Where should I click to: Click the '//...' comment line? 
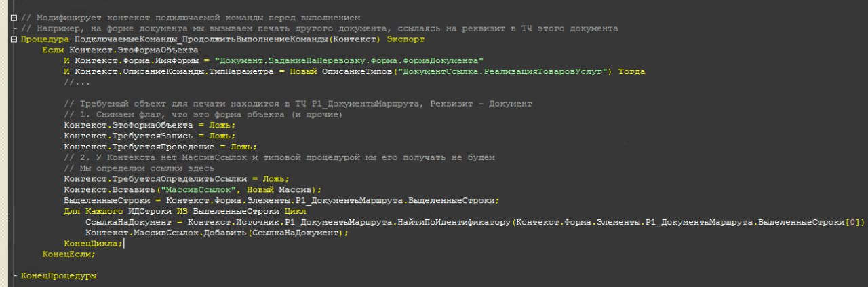77,82
